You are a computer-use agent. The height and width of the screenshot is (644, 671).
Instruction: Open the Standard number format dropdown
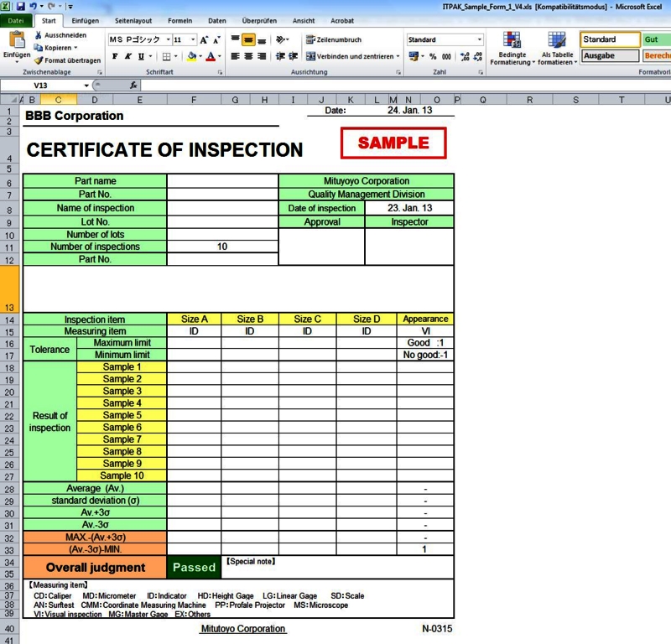[480, 39]
